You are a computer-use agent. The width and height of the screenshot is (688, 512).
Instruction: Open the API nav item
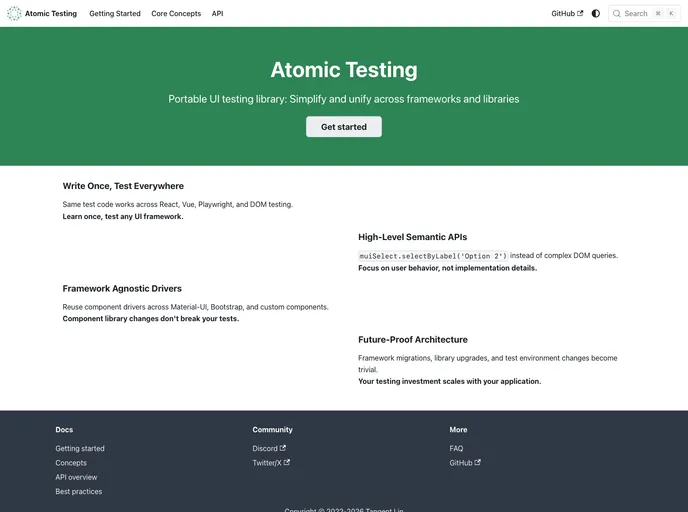[x=218, y=14]
